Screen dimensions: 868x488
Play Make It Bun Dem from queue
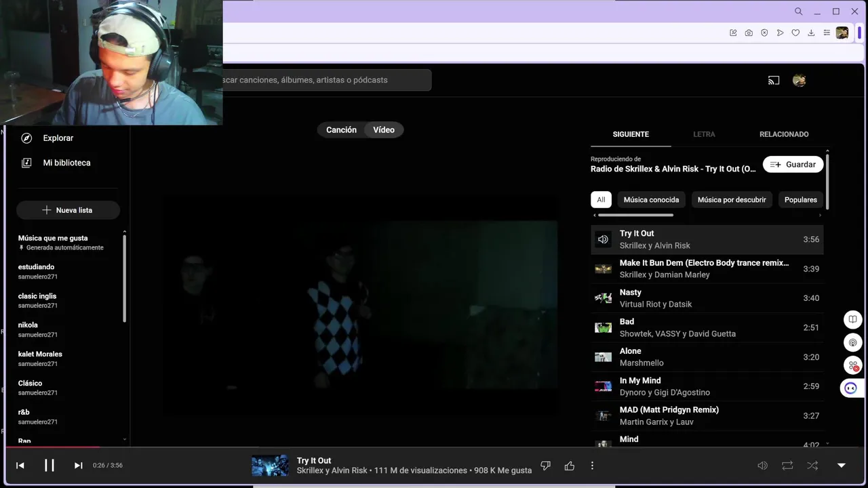coord(707,269)
